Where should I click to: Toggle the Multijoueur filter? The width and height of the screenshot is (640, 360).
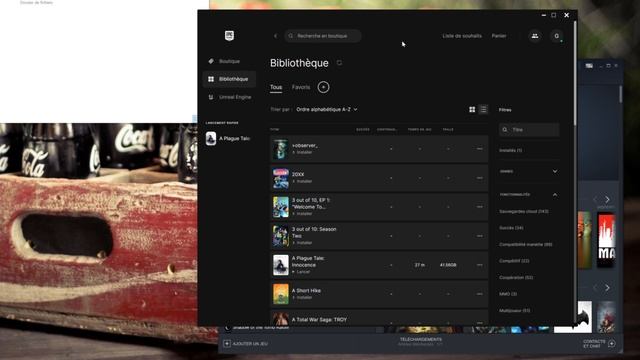click(514, 311)
